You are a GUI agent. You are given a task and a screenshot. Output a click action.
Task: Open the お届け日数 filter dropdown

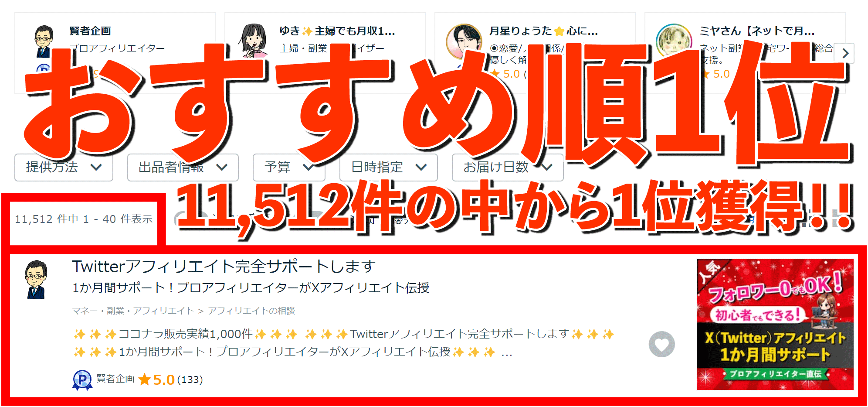coord(508,167)
